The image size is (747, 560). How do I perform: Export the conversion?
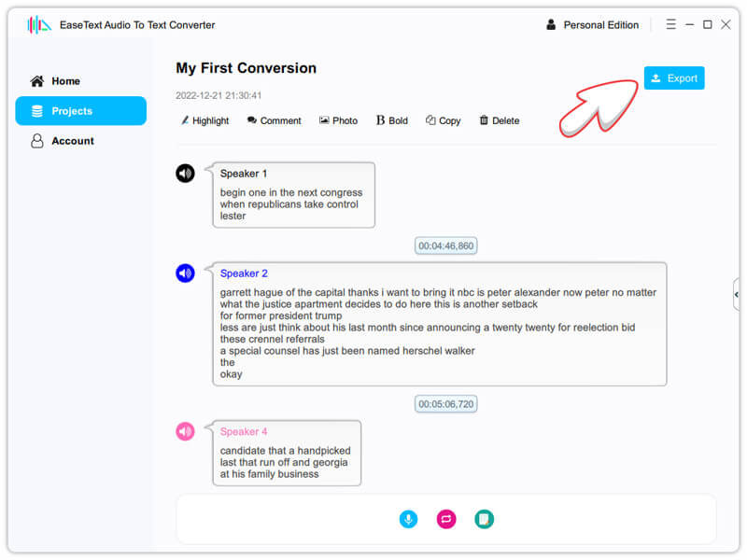pos(674,78)
